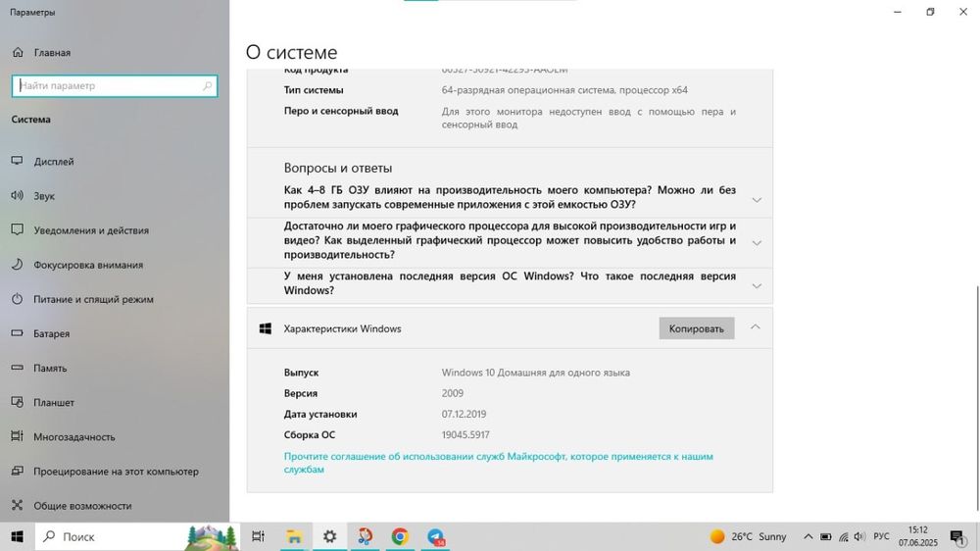
Task: Open Task View on the taskbar
Action: [258, 536]
